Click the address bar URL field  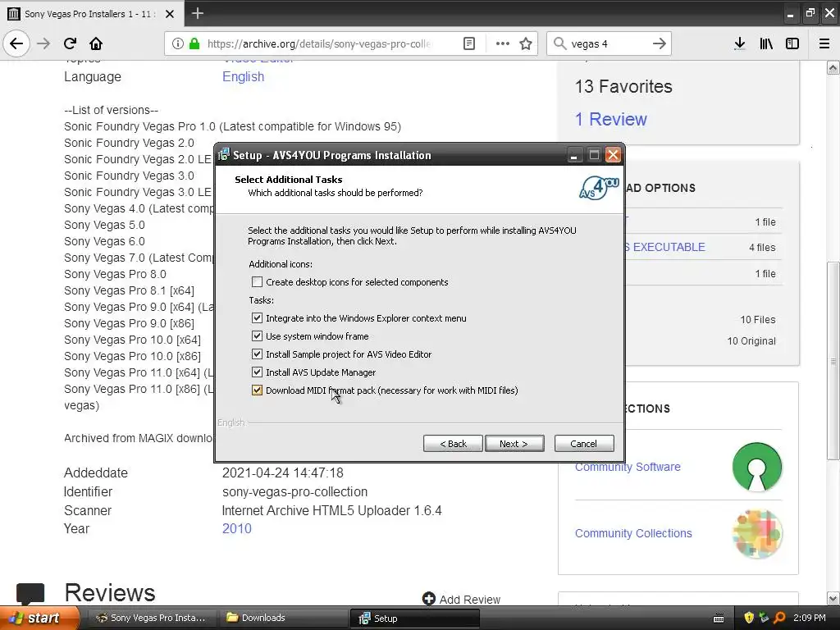(x=319, y=44)
